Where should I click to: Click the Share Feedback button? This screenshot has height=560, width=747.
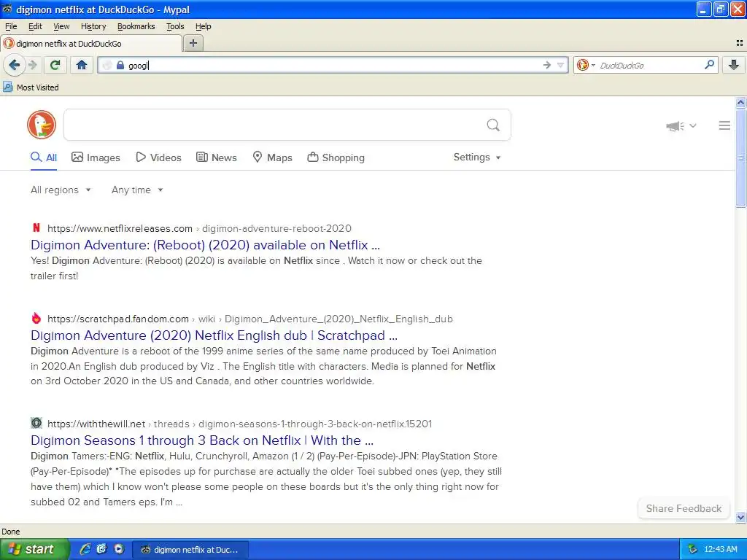[x=684, y=508]
